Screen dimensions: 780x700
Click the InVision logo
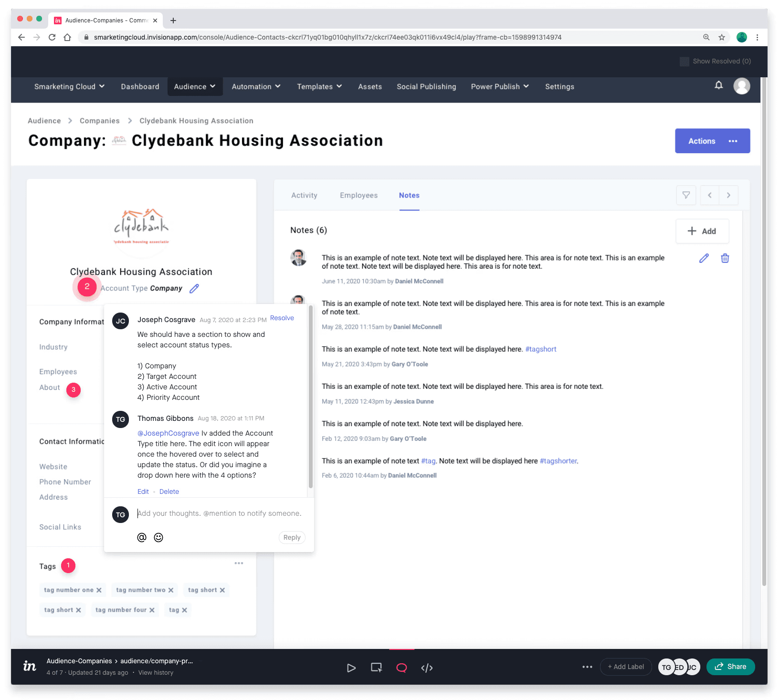30,666
